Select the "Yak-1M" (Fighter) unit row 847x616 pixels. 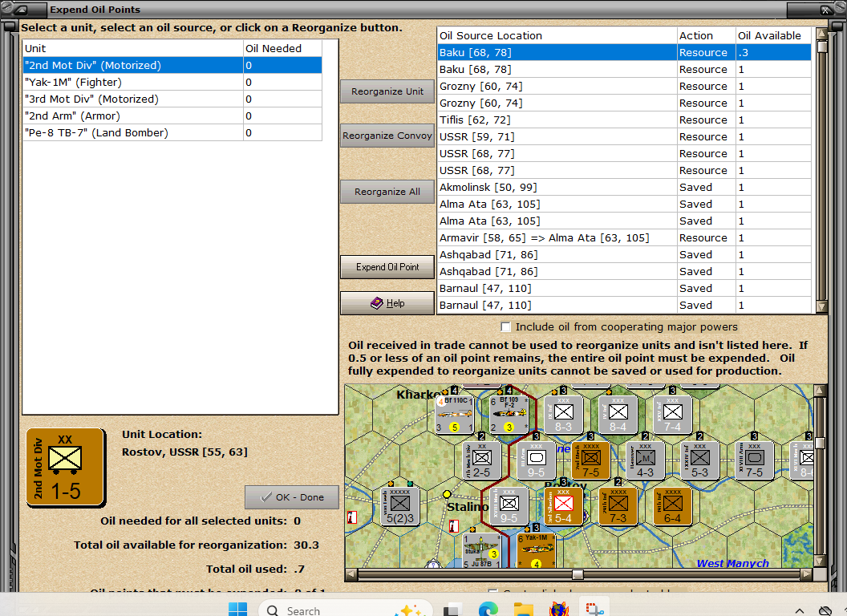[x=172, y=82]
